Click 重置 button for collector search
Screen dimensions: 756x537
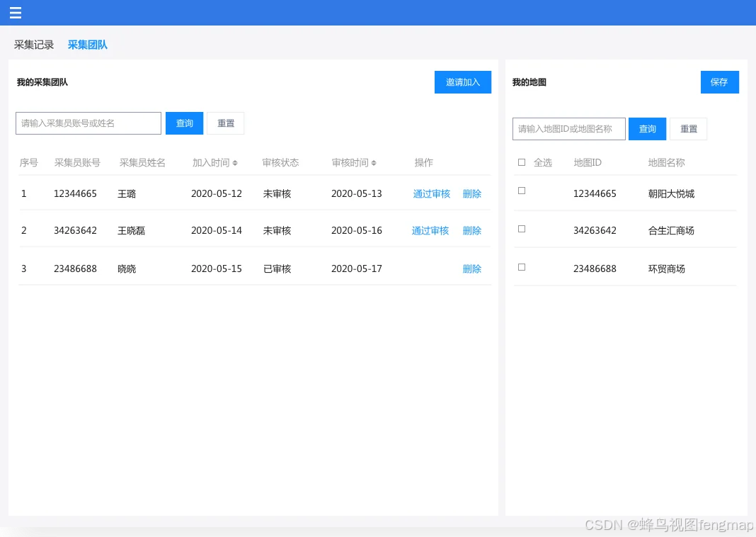click(x=226, y=123)
